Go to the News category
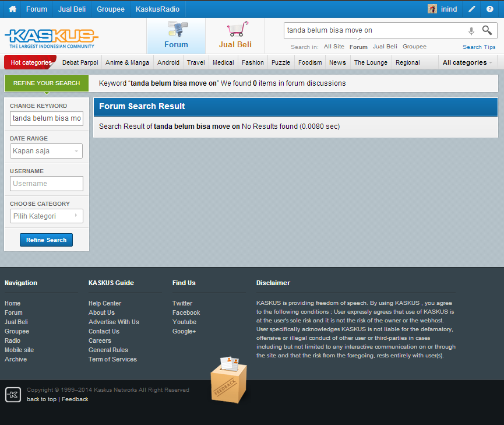The width and height of the screenshot is (504, 425). 337,62
